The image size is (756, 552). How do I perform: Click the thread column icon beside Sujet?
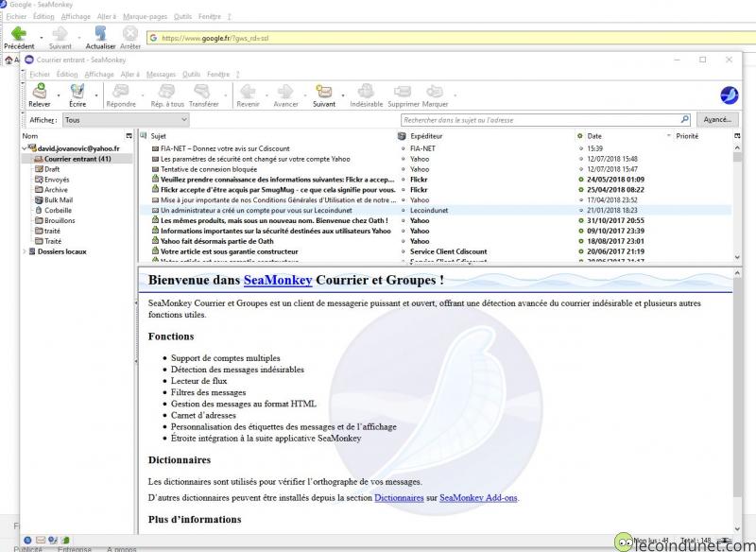[144, 136]
